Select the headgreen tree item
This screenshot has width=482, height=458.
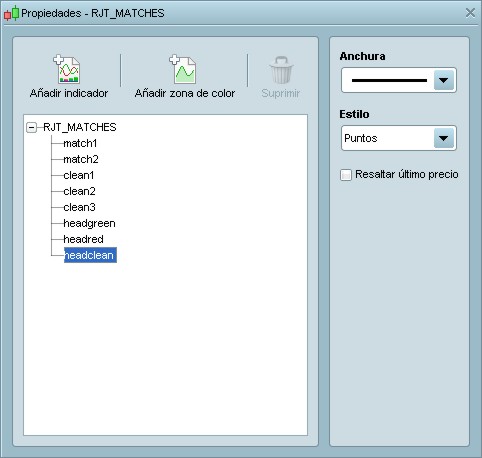tap(89, 223)
